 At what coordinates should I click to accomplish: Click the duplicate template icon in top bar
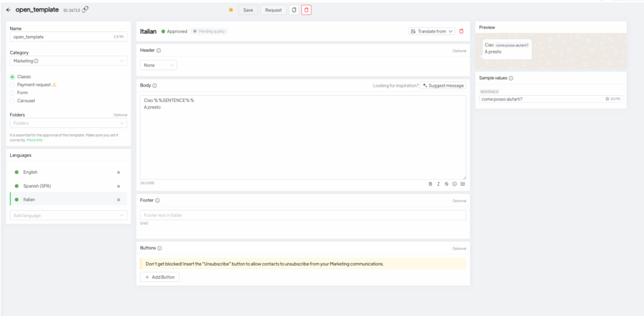293,10
